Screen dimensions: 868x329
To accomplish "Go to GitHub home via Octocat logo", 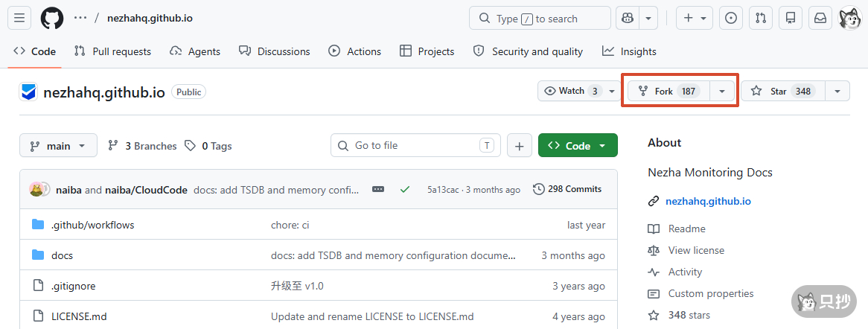I will 52,19.
